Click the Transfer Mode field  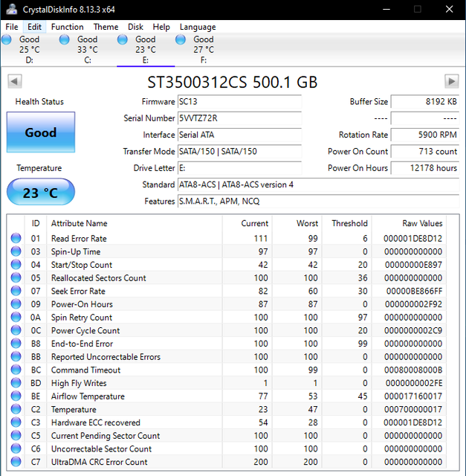(x=239, y=151)
